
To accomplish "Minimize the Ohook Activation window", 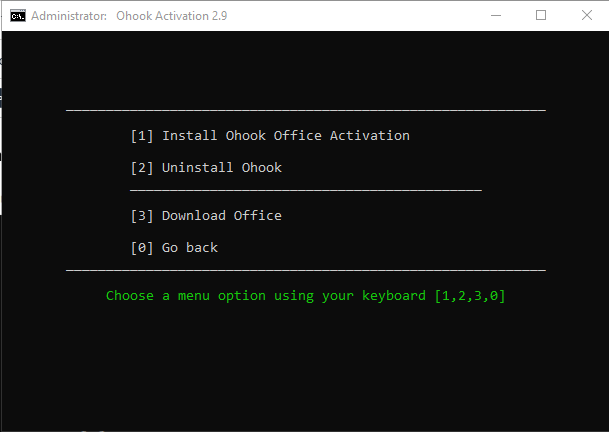I will tap(496, 16).
